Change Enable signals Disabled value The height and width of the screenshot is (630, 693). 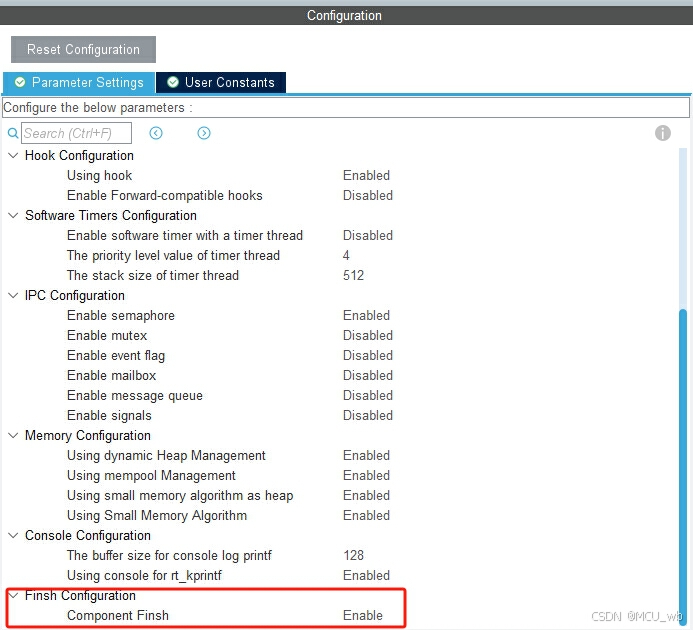point(368,415)
